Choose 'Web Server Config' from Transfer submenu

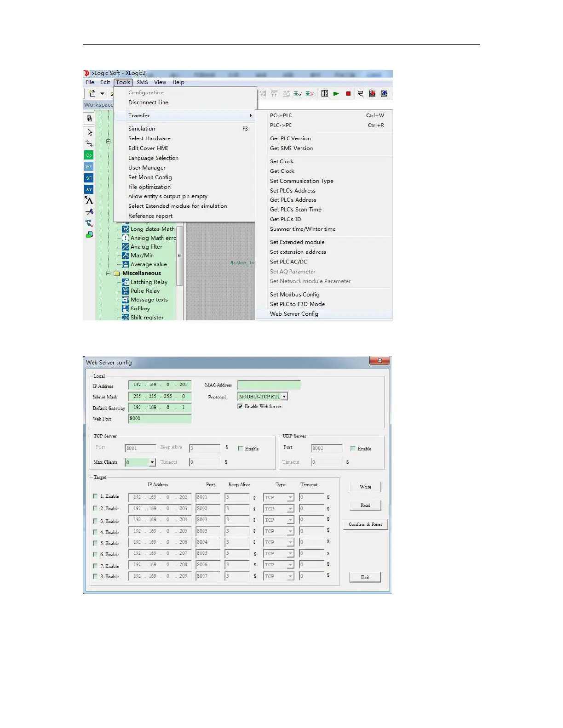(294, 314)
